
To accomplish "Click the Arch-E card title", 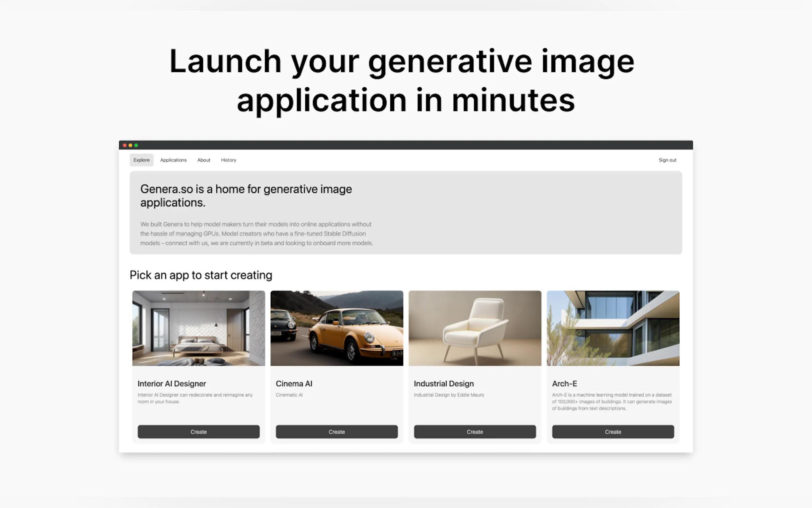I will 564,383.
